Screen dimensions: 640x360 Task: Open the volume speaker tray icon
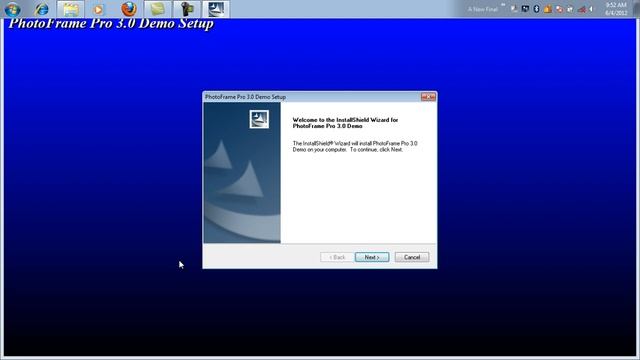(x=591, y=9)
